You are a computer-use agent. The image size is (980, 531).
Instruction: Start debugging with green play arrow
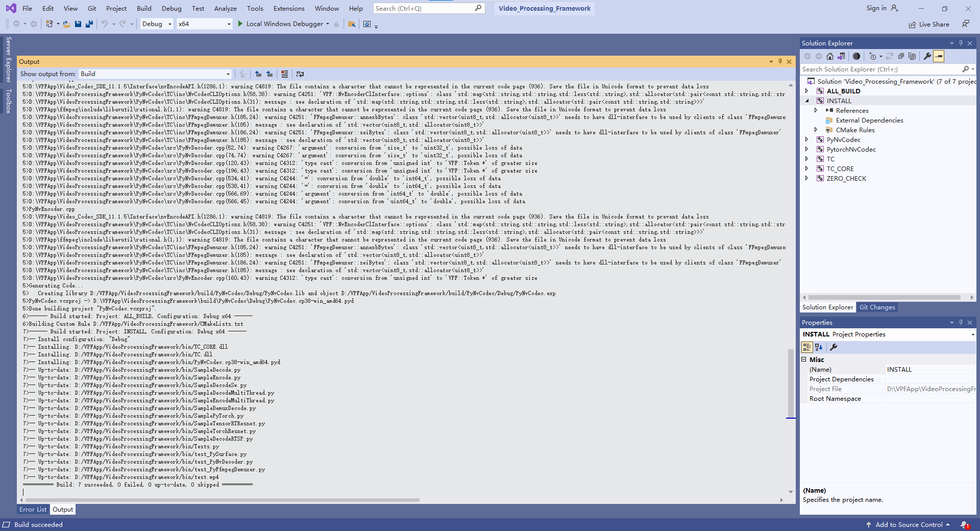240,24
